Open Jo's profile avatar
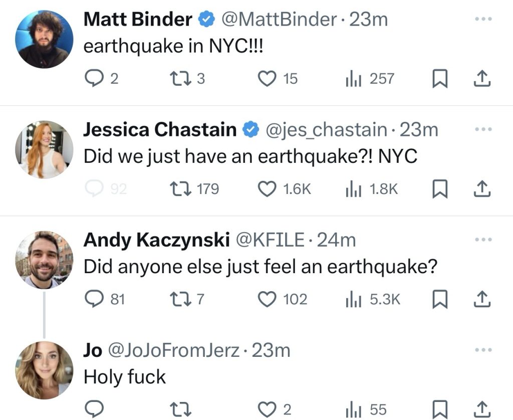 (44, 370)
